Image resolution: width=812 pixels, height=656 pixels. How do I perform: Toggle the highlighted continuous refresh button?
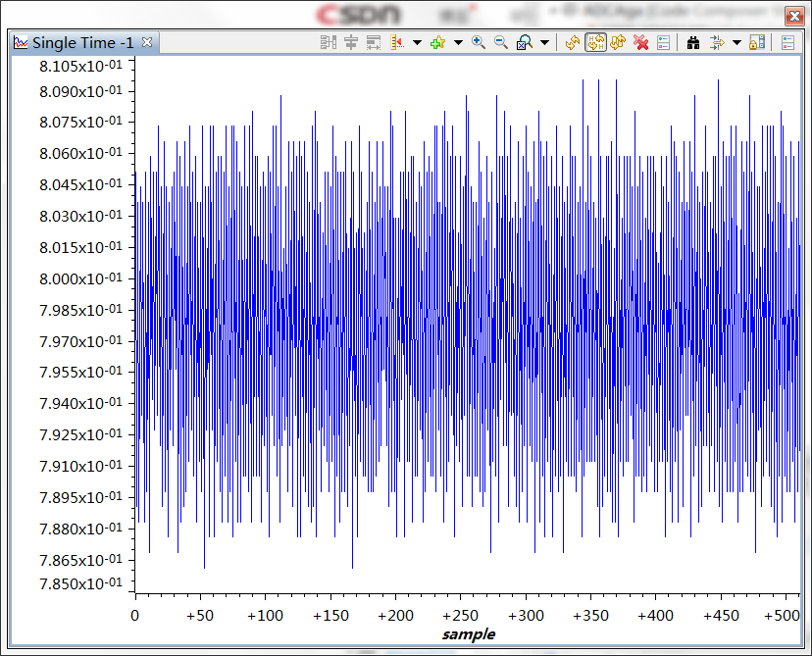[x=595, y=42]
